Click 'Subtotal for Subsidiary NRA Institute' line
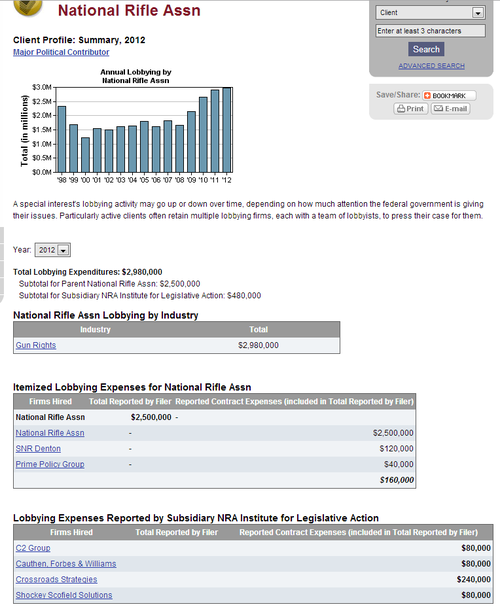The image size is (500, 611). tap(140, 295)
